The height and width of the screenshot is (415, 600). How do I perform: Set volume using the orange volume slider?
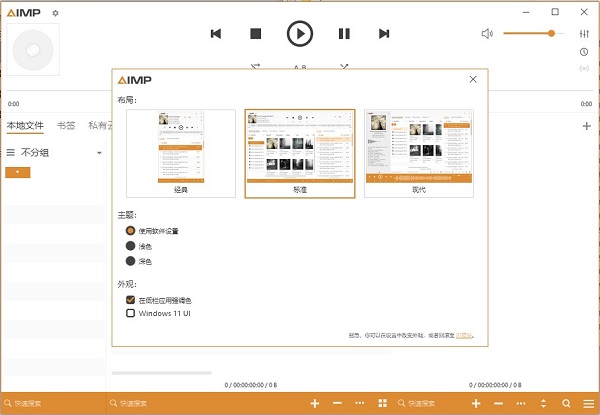click(534, 34)
